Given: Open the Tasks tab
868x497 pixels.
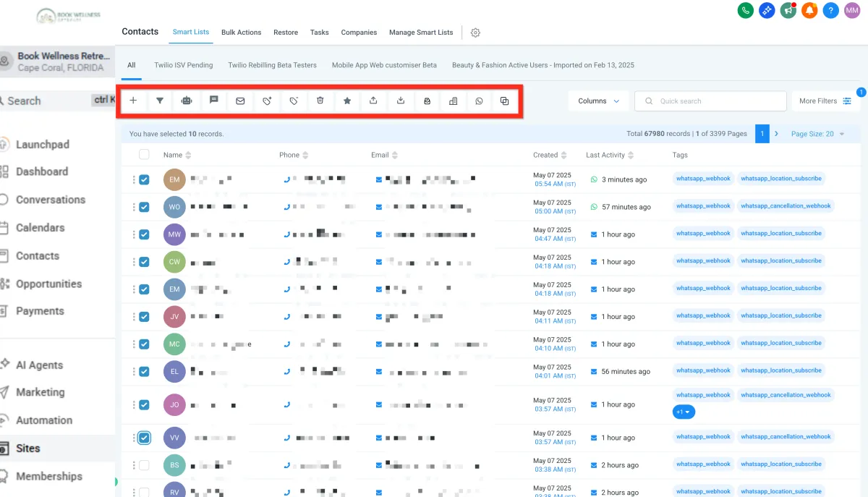Looking at the screenshot, I should pos(320,33).
